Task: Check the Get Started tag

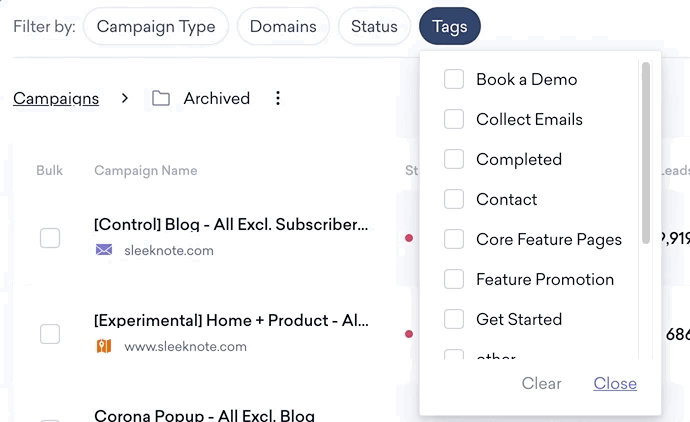Action: point(454,319)
